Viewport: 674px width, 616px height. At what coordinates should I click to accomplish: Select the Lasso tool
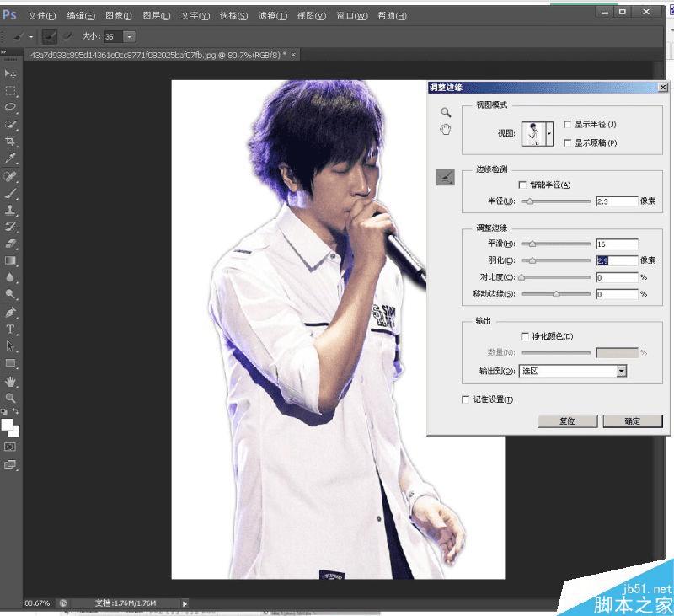10,108
